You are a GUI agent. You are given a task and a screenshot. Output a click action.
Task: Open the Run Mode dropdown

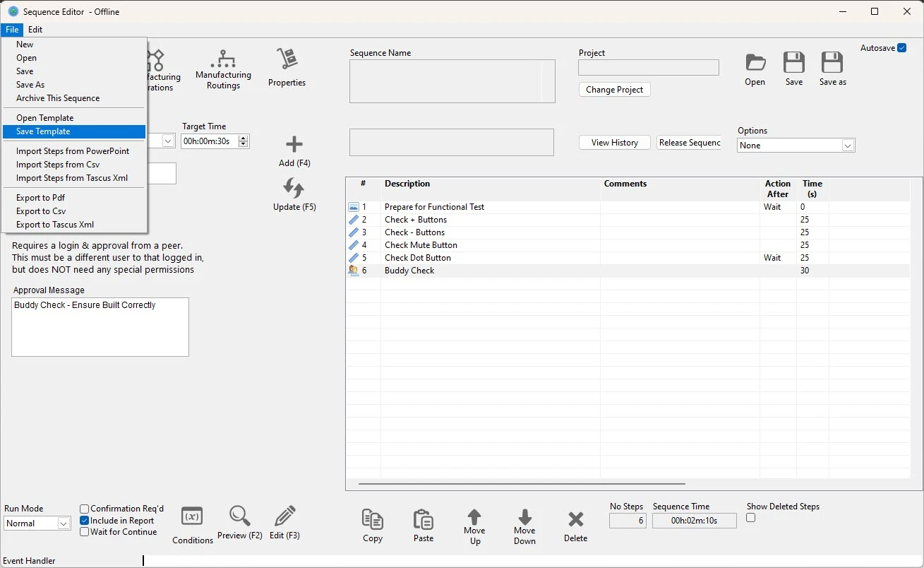tap(64, 523)
